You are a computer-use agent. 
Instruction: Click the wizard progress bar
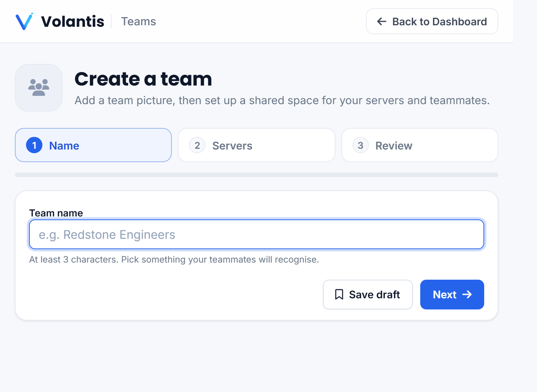(257, 175)
